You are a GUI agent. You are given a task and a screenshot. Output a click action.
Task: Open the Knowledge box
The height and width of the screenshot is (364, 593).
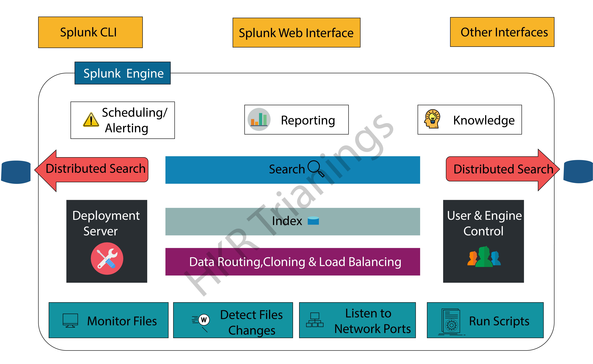tap(470, 120)
